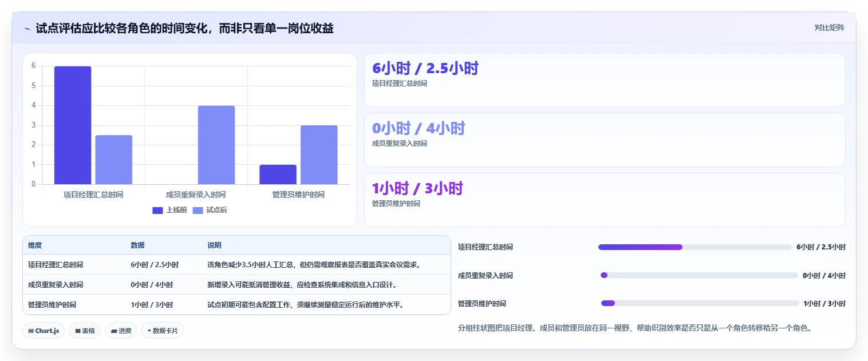Select table cell 管理员维护时间 in 维度 column
This screenshot has height=361, width=868.
pos(52,305)
